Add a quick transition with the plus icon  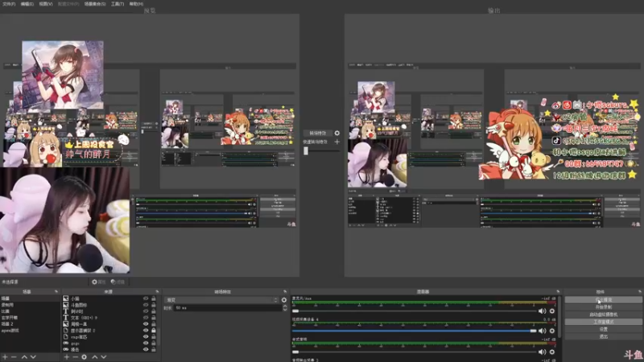point(337,142)
